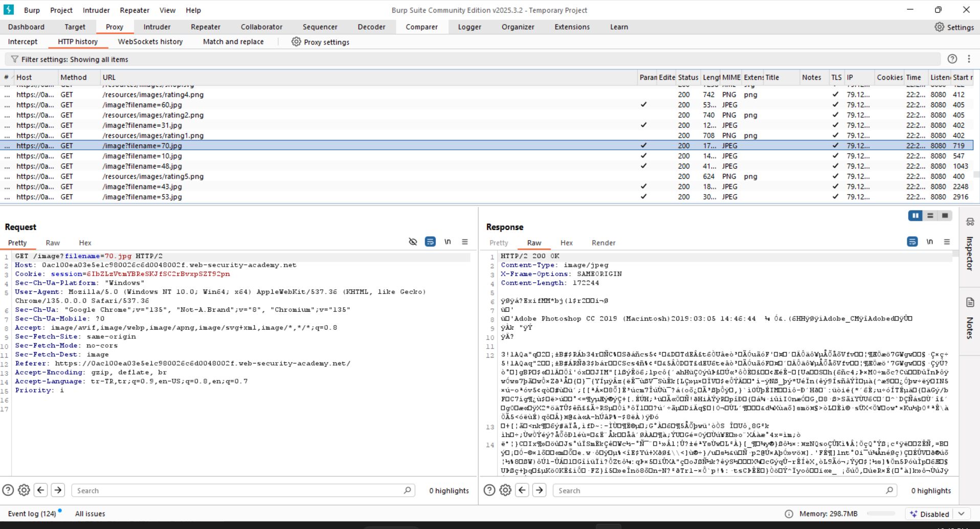Viewport: 980px width, 529px height.
Task: Click the Filter settings bar
Action: (473, 59)
